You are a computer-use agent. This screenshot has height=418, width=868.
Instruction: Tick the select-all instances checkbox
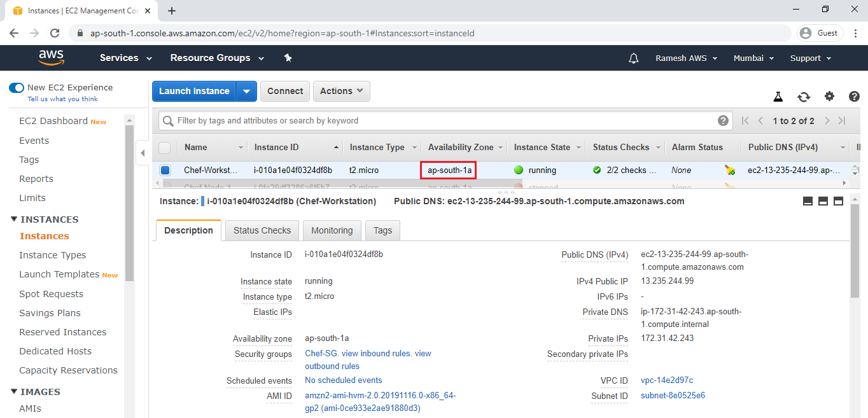(x=165, y=148)
